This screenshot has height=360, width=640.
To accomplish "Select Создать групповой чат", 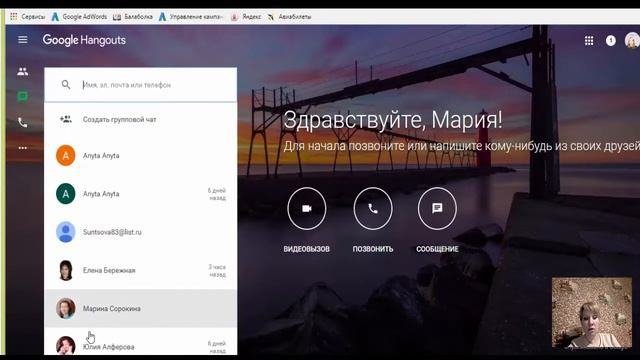I will pyautogui.click(x=140, y=119).
